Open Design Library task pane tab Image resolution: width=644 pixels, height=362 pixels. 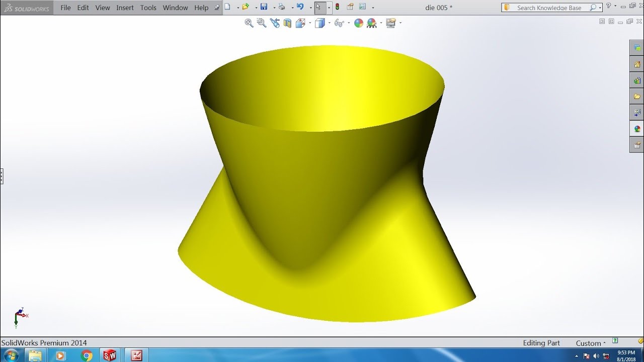click(637, 80)
